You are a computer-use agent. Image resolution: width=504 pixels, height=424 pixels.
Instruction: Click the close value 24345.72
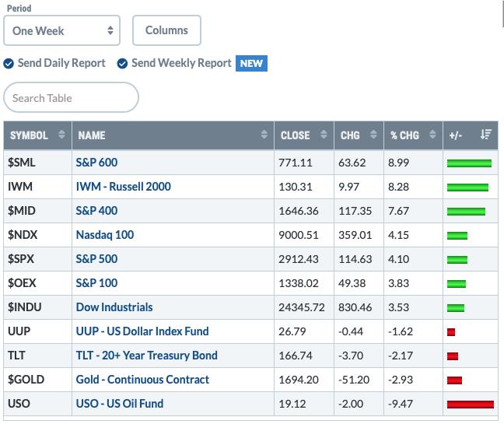[302, 307]
